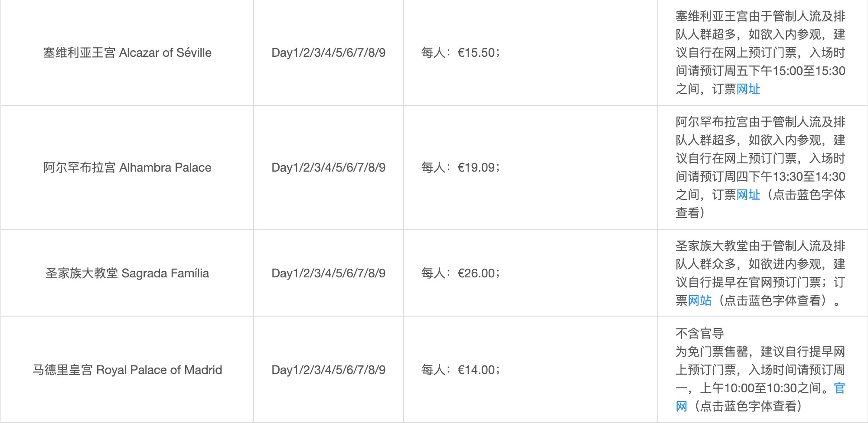868x423 pixels.
Task: Click the 不含官导 note text
Action: [x=699, y=334]
